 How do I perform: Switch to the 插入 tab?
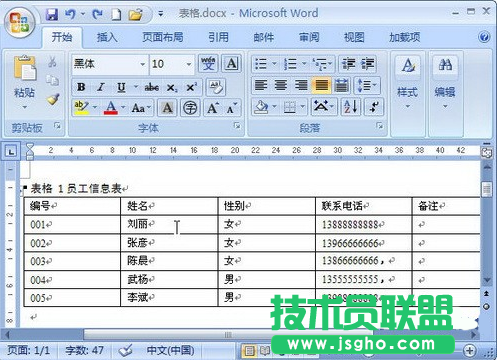107,37
